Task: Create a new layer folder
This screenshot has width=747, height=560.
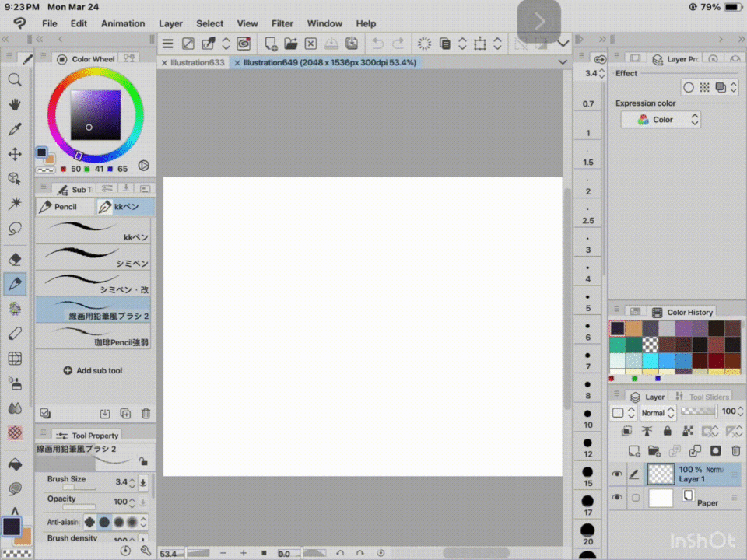Action: click(x=654, y=451)
